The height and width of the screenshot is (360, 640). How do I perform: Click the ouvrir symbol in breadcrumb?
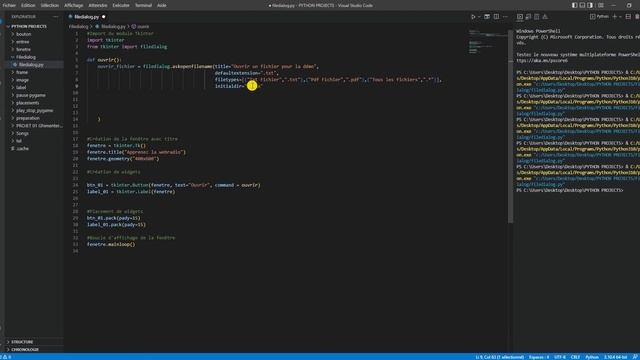pos(143,27)
